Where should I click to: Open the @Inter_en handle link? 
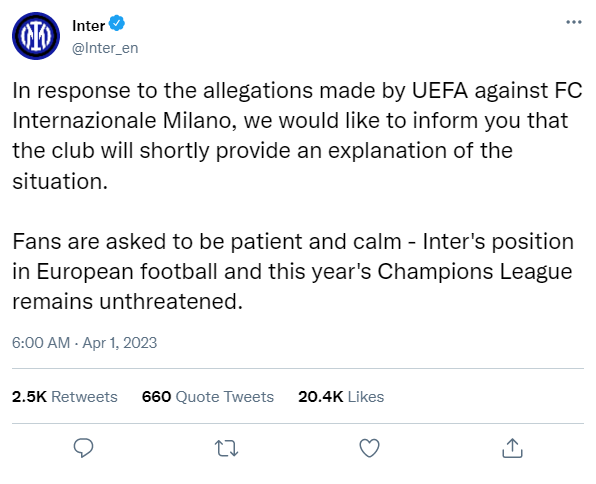click(x=105, y=48)
